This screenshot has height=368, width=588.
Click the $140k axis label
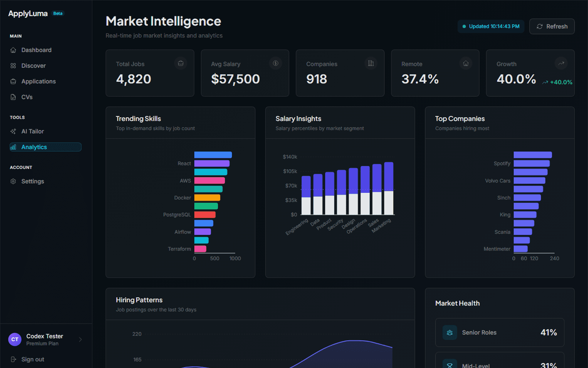[290, 157]
